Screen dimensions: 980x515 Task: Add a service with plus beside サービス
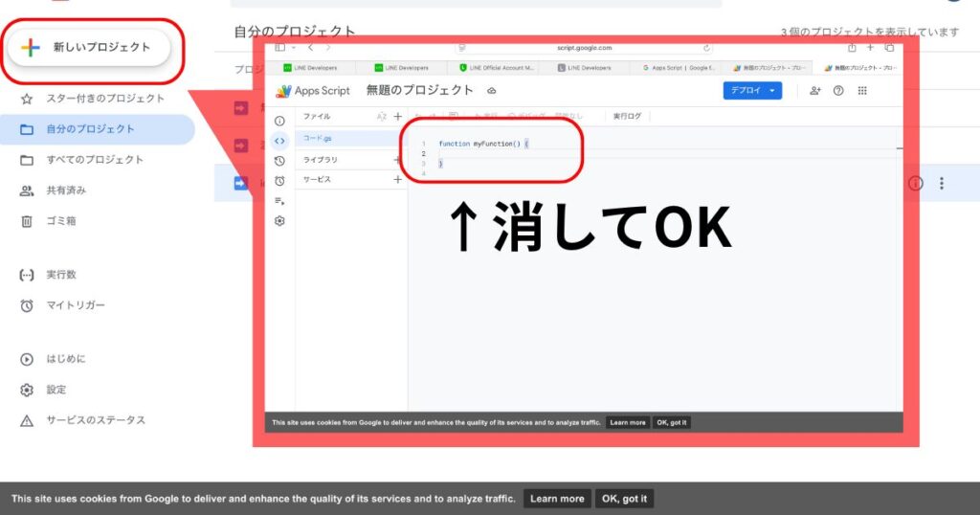397,180
